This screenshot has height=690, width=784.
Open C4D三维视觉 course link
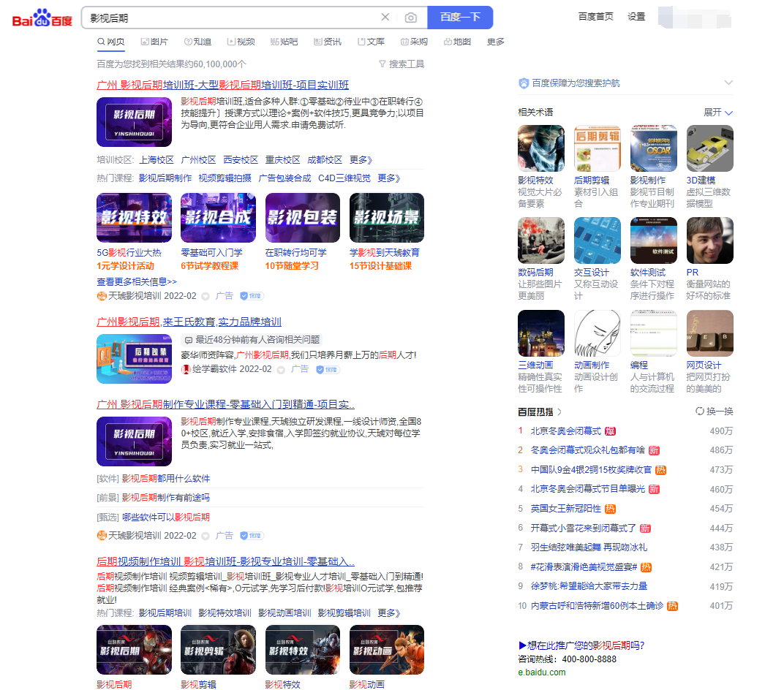point(344,178)
